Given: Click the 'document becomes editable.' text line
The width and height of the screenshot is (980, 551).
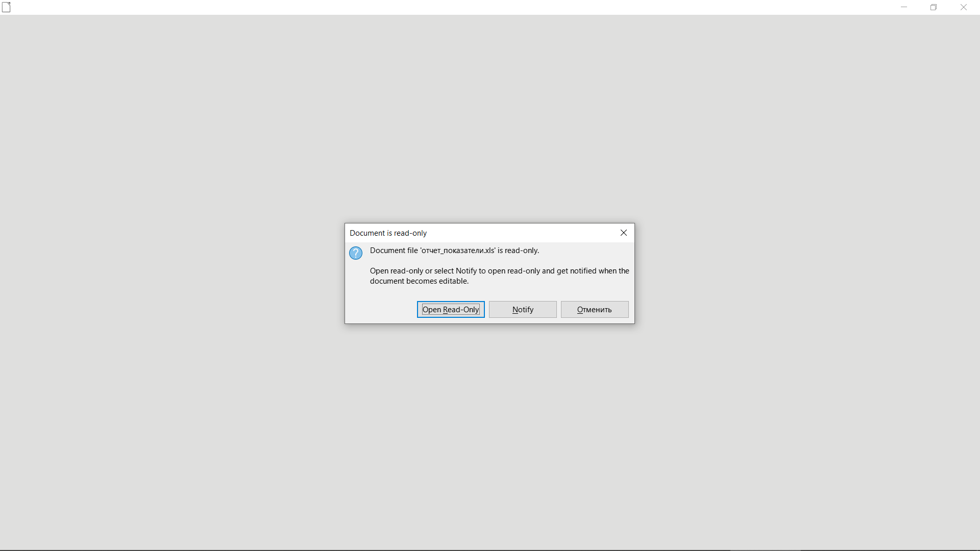Looking at the screenshot, I should (x=419, y=281).
